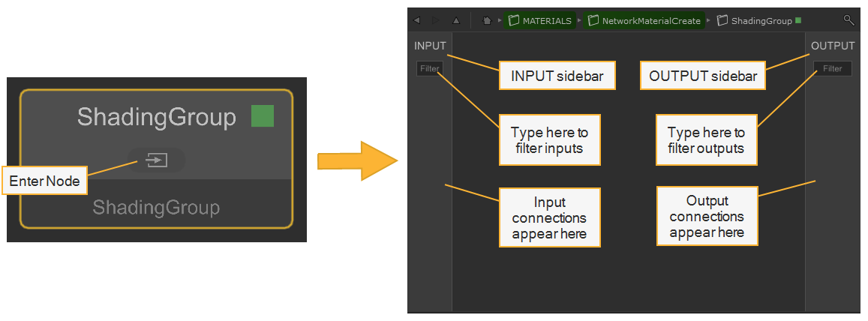Expand the breadcrumb arrow before MATERIALS

coord(500,21)
